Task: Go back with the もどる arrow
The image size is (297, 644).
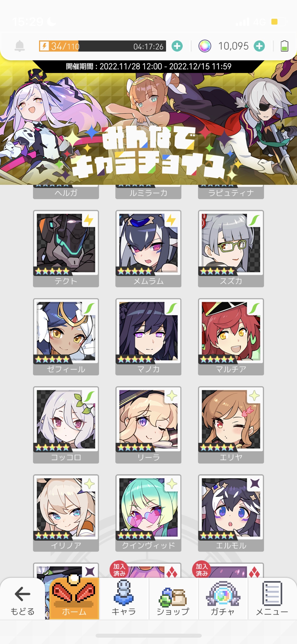Action: point(22,599)
